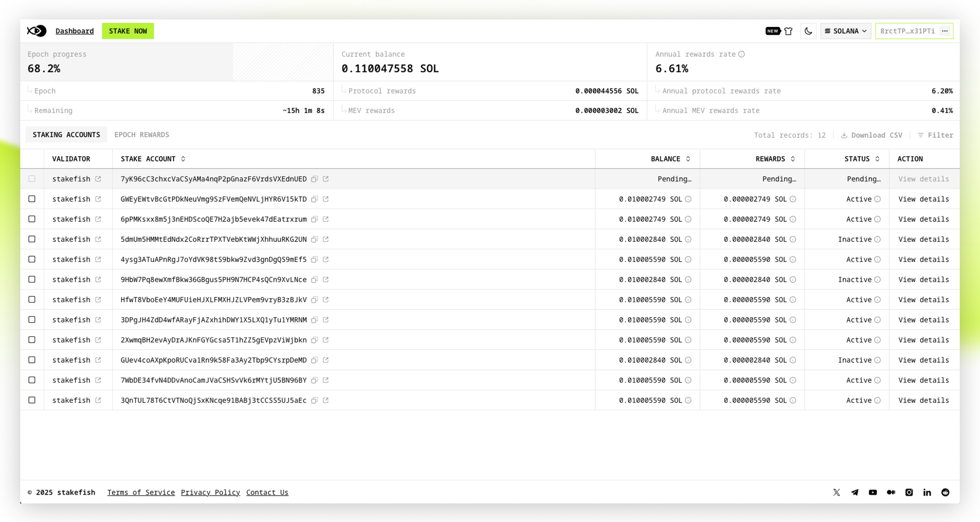The height and width of the screenshot is (522, 980).
Task: Select checkbox for 9HbW7Pq8ewXm account
Action: point(32,280)
